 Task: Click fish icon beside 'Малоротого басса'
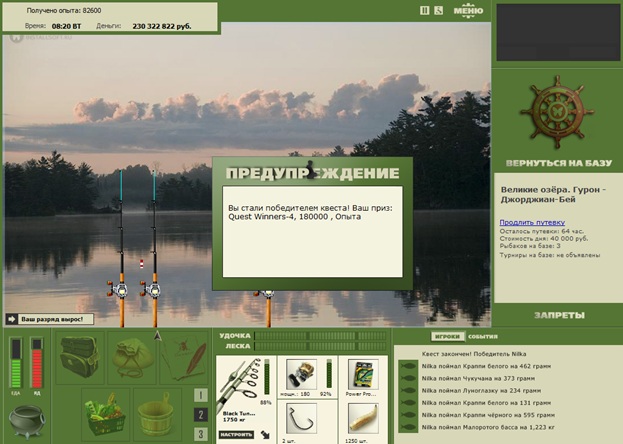408,427
